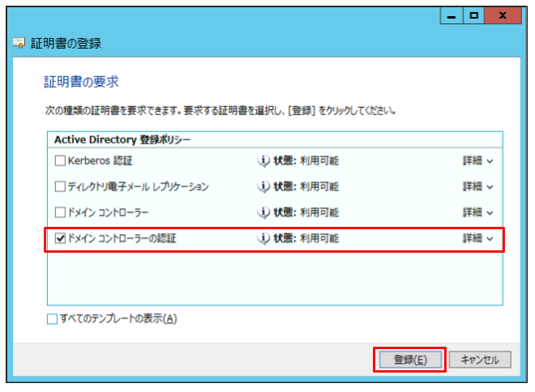Screen dimensions: 535x392
Task: Expand 詳細 for Kerberos 認証
Action: (477, 160)
